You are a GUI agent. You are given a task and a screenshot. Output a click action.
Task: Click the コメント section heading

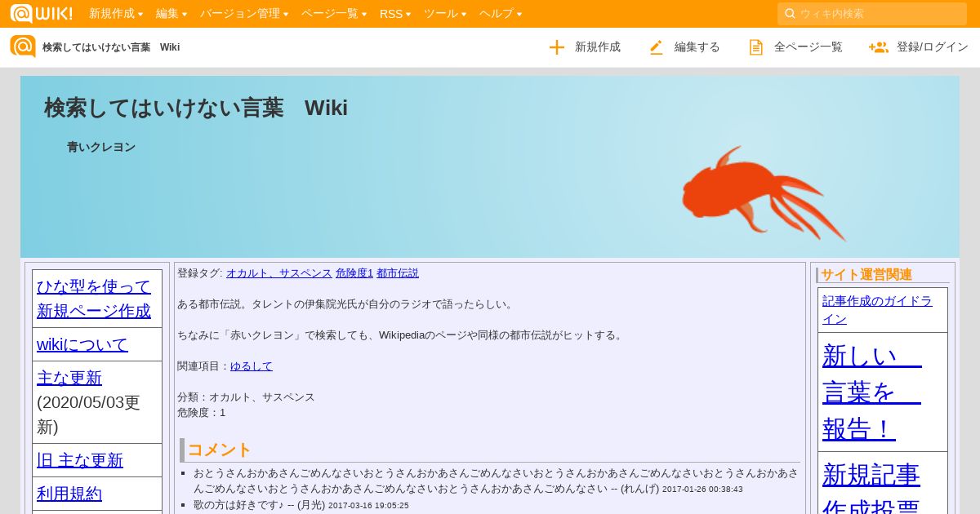tap(220, 450)
